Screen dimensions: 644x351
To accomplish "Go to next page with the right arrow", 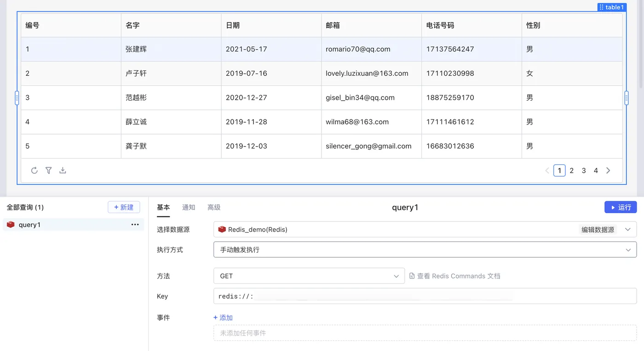I will coord(608,170).
